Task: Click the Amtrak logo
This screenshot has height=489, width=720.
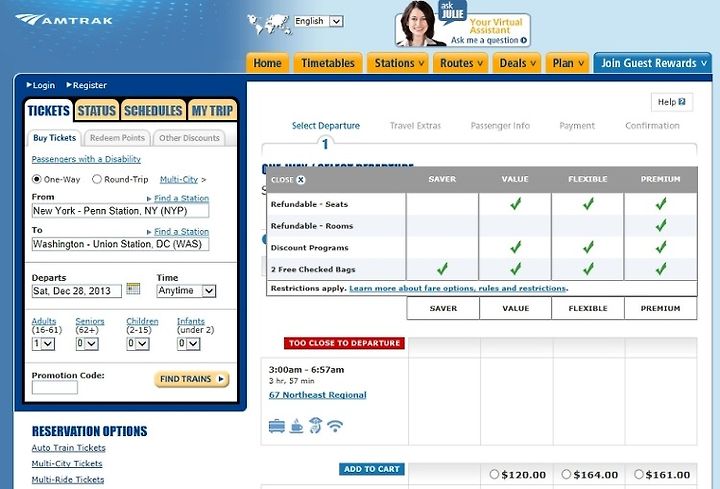Action: tap(64, 20)
